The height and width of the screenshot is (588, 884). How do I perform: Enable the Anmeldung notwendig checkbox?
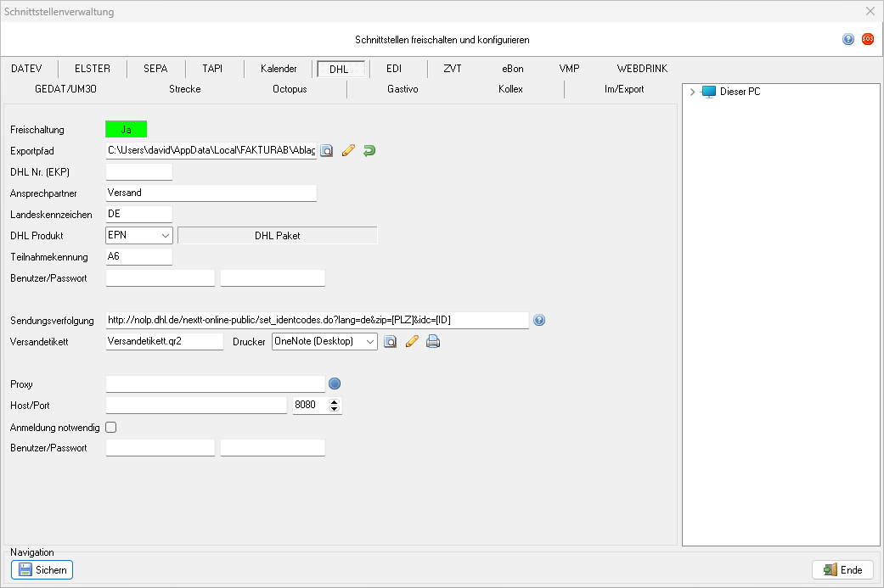[x=110, y=428]
